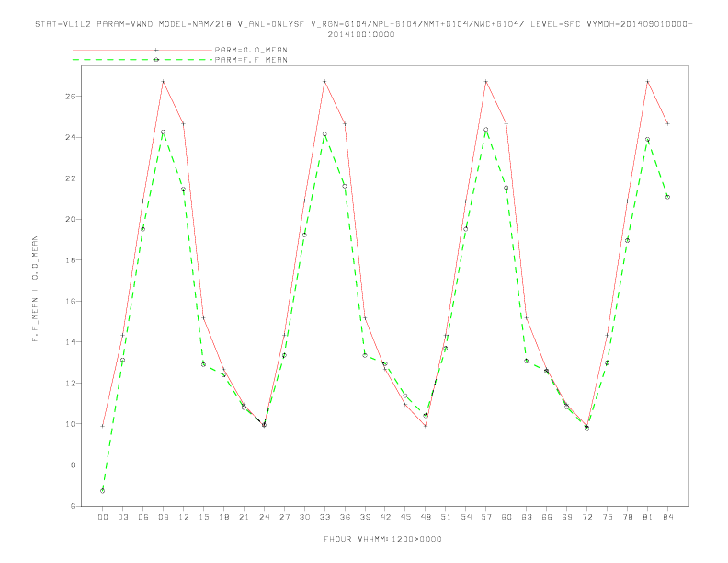728x563 pixels.
Task: Click x-axis tick label 27
Action: click(x=284, y=517)
